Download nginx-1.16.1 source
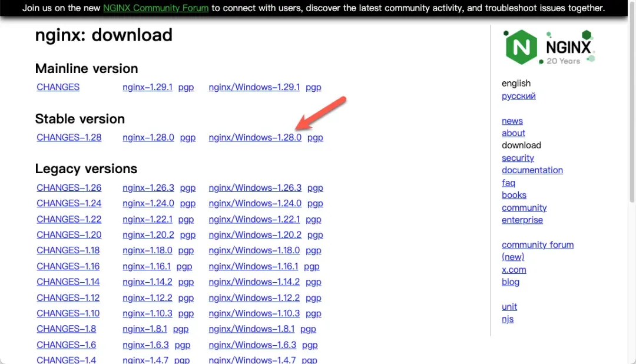636x364 pixels. tap(147, 266)
